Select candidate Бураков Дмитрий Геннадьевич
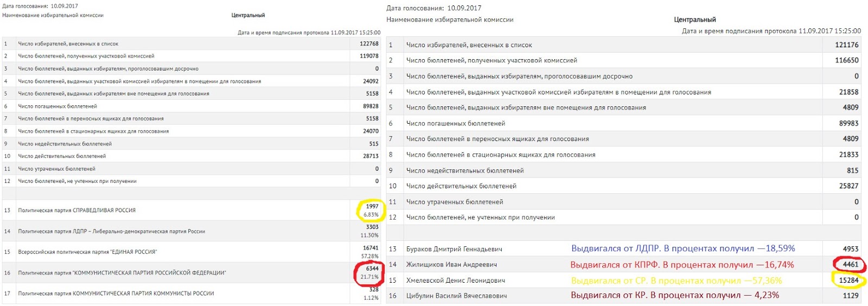This screenshot has height=306, width=868. pos(454,249)
